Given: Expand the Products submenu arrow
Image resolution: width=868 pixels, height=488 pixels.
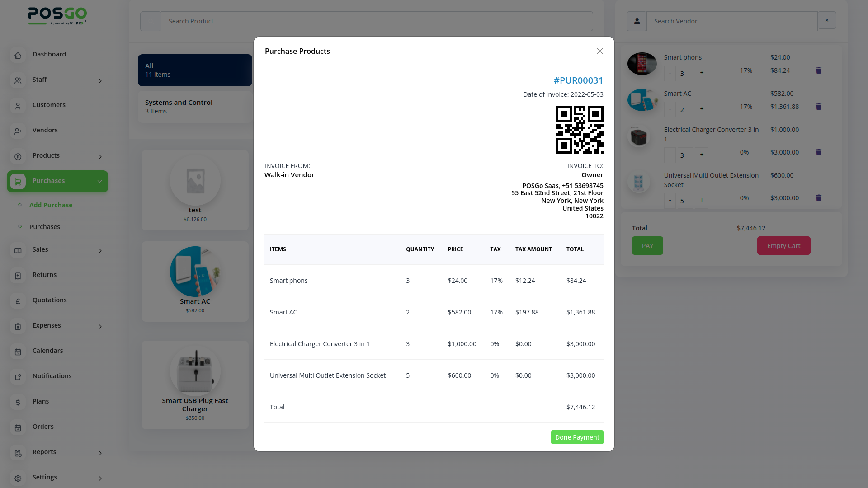Looking at the screenshot, I should (x=100, y=157).
